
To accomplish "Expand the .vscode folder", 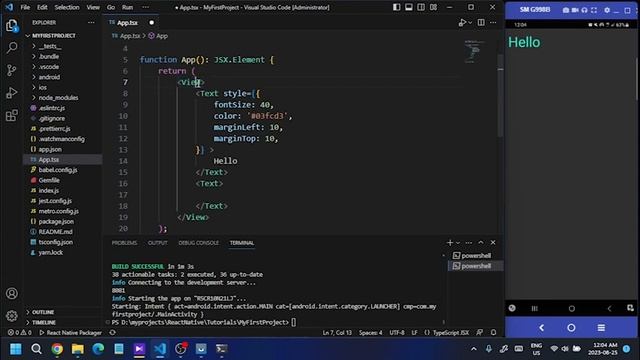I will click(x=49, y=67).
